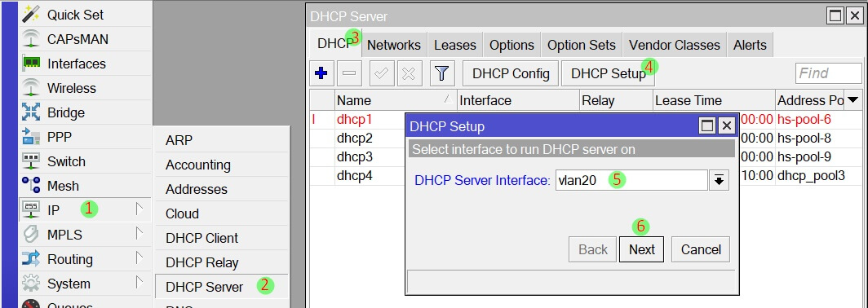Image resolution: width=868 pixels, height=308 pixels.
Task: Open the Option Sets tab
Action: 581,45
